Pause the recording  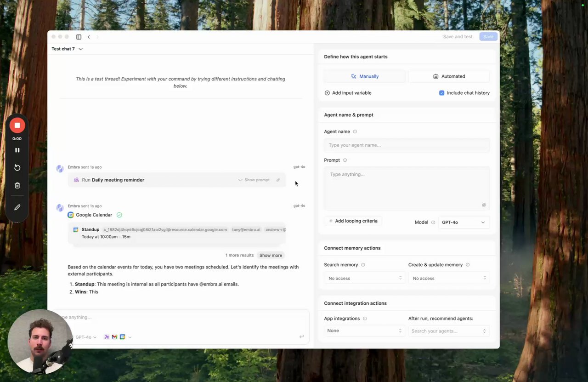(x=17, y=150)
